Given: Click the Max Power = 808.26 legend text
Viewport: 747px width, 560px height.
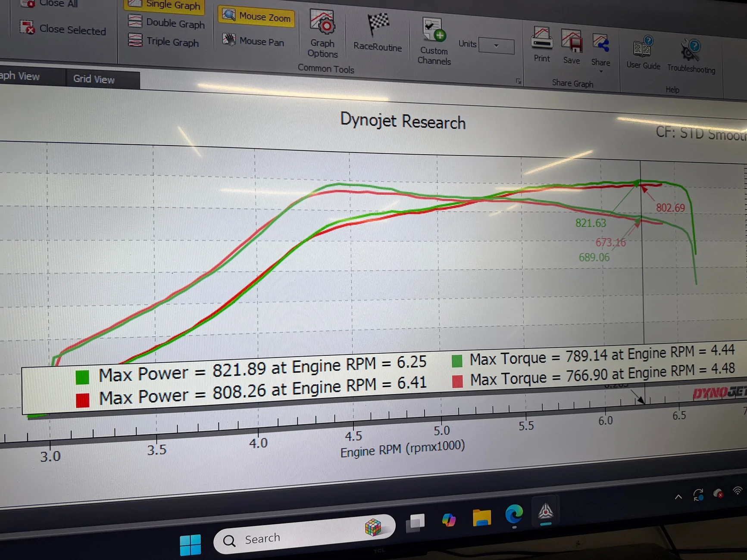Looking at the screenshot, I should [263, 391].
